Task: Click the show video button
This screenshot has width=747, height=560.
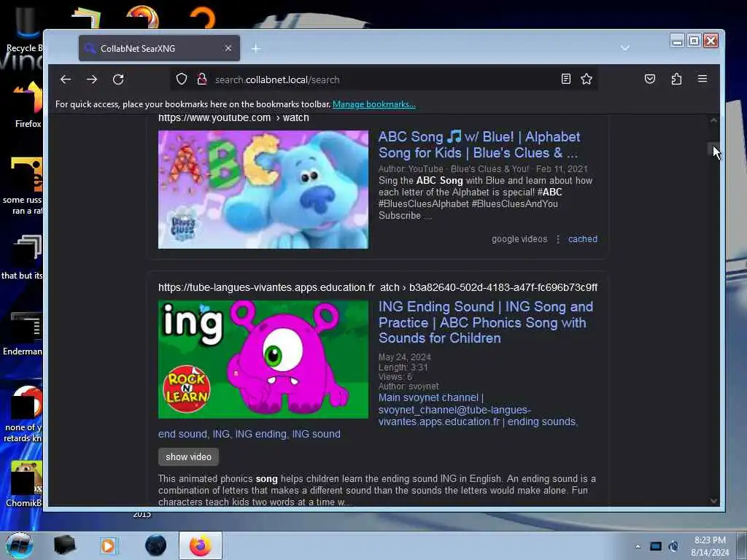Action: pos(188,456)
